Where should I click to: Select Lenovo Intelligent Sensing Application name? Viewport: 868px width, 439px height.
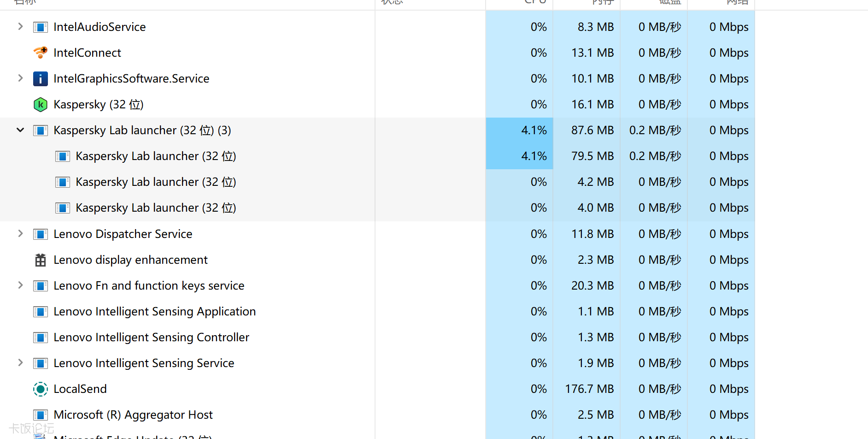[x=154, y=312]
